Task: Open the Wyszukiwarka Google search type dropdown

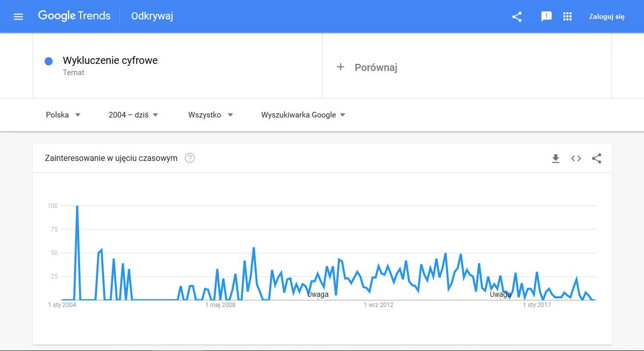Action: 303,115
